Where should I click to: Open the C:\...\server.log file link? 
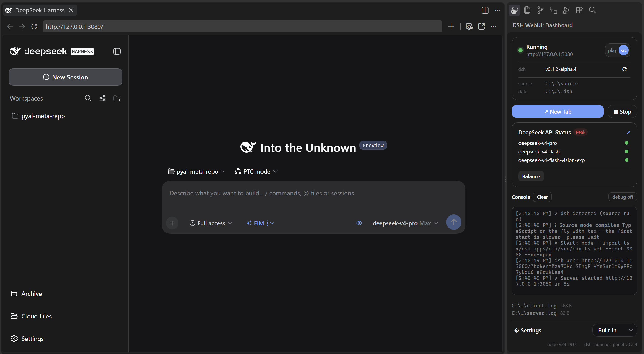click(534, 313)
